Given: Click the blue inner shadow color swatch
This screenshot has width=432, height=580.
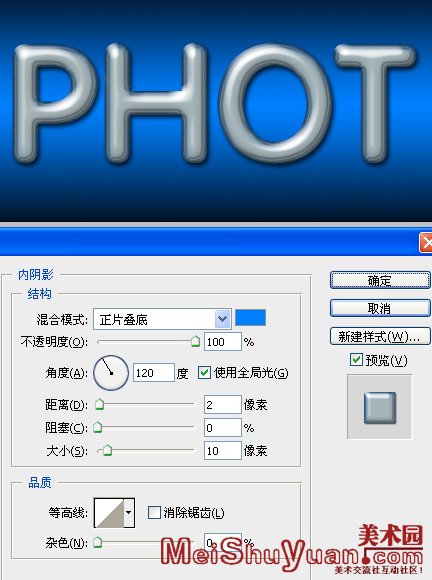Looking at the screenshot, I should click(250, 318).
